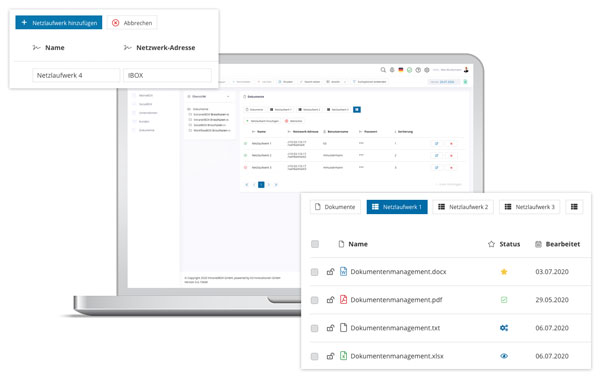Click the Abbrechen button in top panel
The height and width of the screenshot is (378, 600).
[132, 23]
